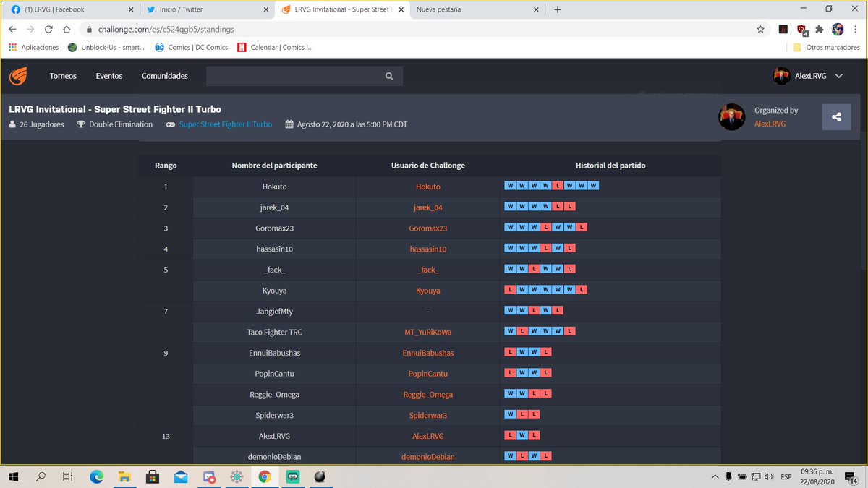Open jarek_04's Challonge user link
This screenshot has width=868, height=488.
427,207
